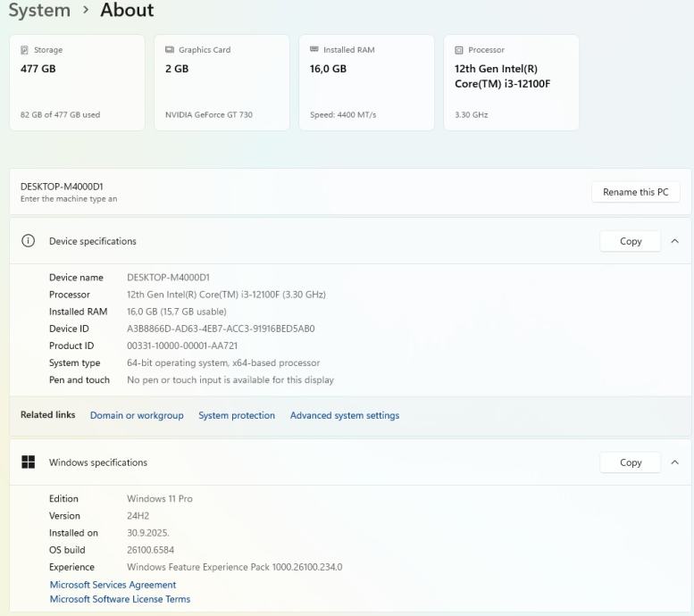Image resolution: width=694 pixels, height=616 pixels.
Task: Open Advanced system settings link
Action: coord(345,415)
